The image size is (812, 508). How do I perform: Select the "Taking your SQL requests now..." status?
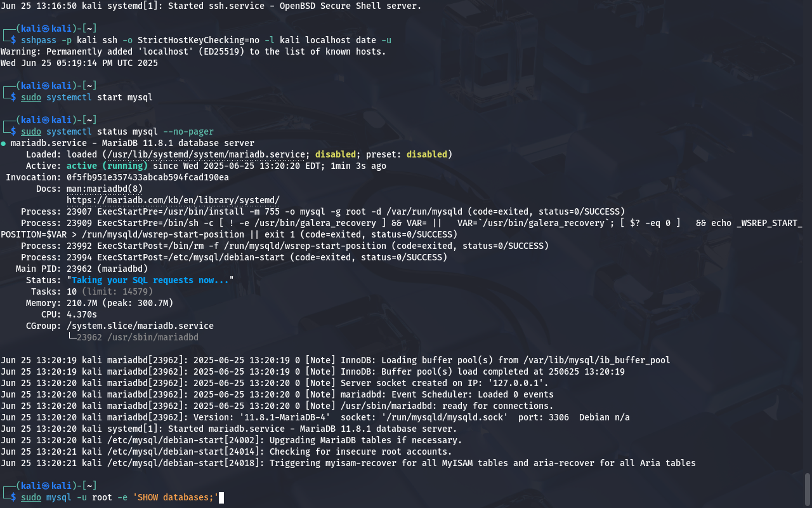150,280
